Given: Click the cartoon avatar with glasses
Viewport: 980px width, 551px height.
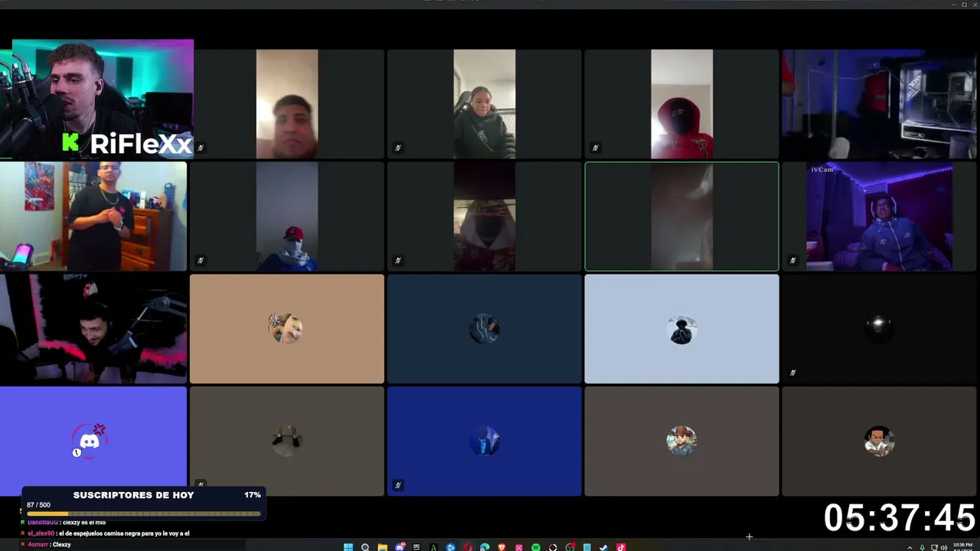Looking at the screenshot, I should click(x=879, y=441).
